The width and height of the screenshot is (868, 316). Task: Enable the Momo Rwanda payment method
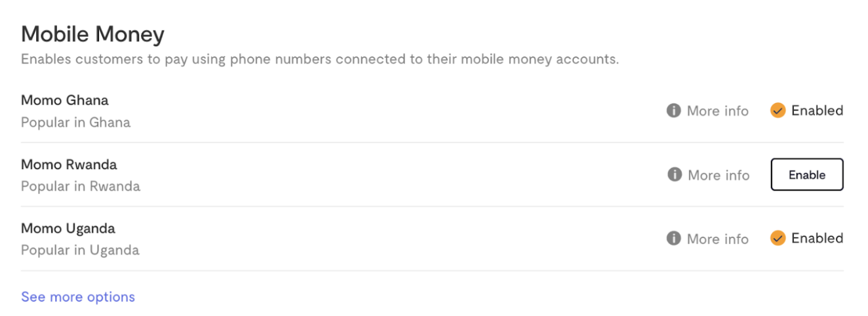(806, 175)
